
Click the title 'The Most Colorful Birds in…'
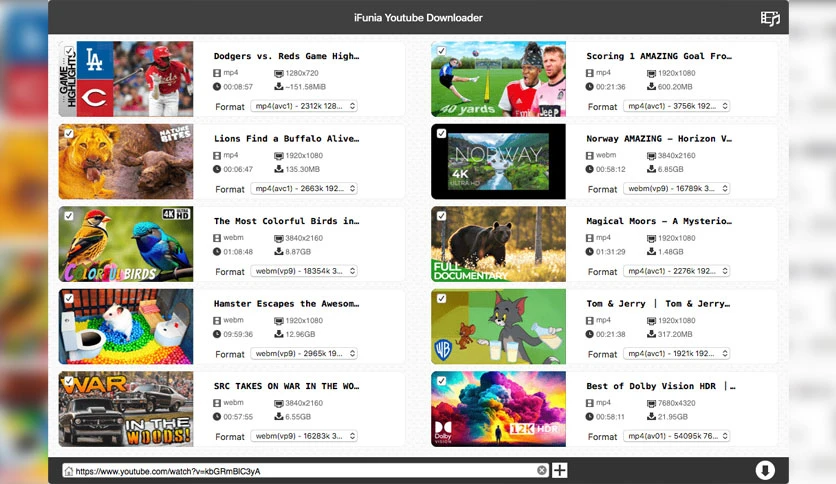(286, 221)
